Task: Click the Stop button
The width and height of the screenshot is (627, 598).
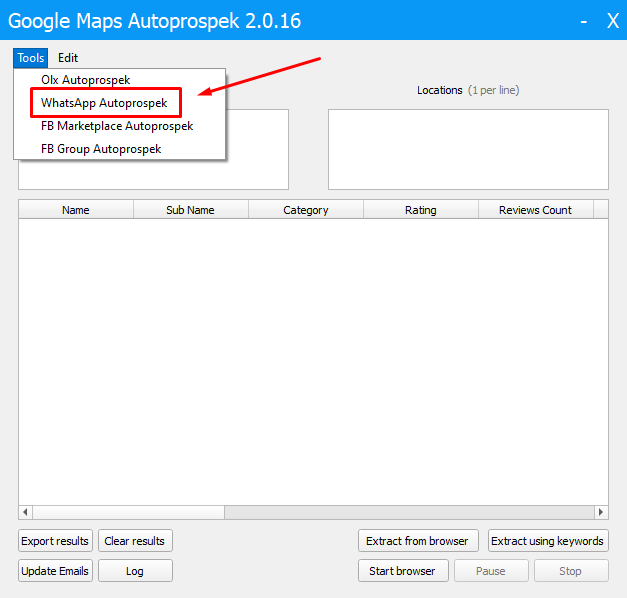Action: (x=571, y=571)
